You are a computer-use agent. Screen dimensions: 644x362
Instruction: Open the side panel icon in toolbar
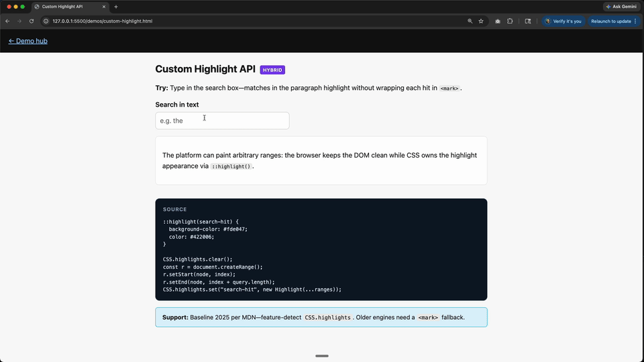pos(528,21)
